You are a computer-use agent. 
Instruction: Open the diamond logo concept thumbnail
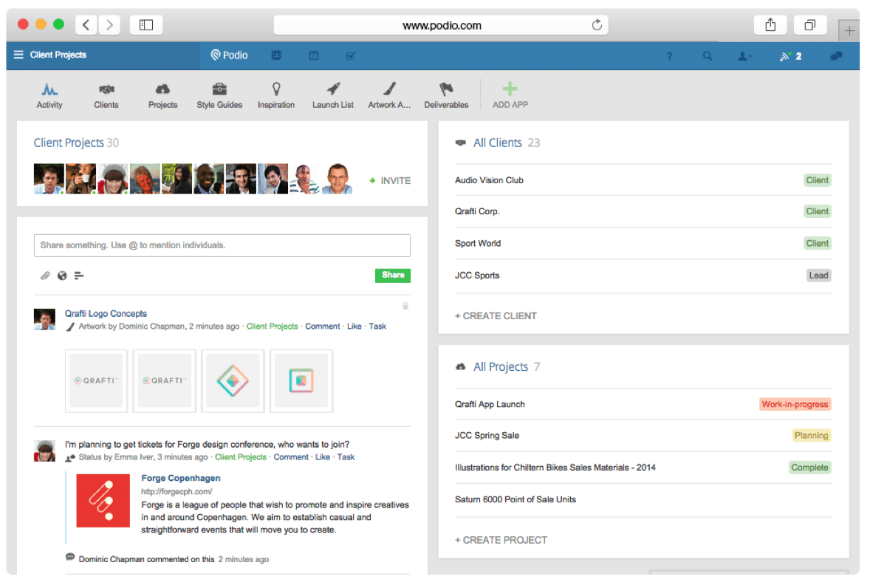pos(233,381)
